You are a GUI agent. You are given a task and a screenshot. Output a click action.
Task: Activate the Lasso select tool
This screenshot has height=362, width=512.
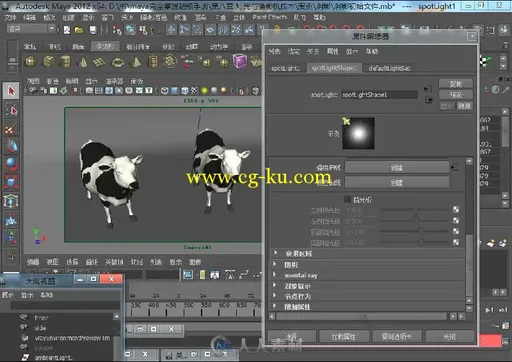(11, 109)
